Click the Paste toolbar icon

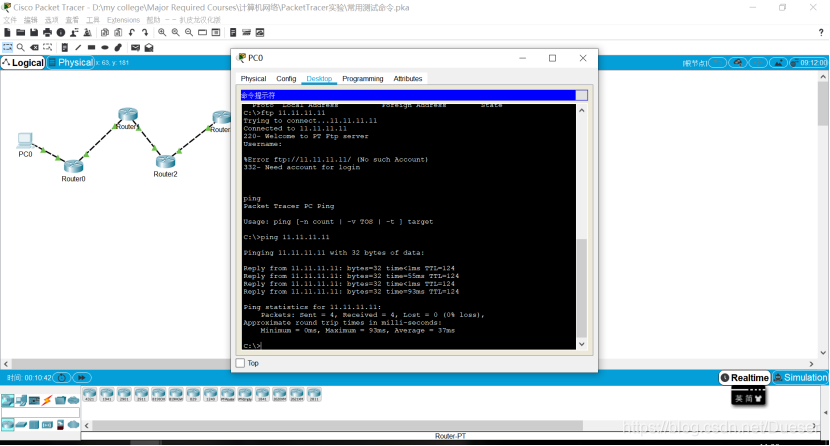pos(118,33)
